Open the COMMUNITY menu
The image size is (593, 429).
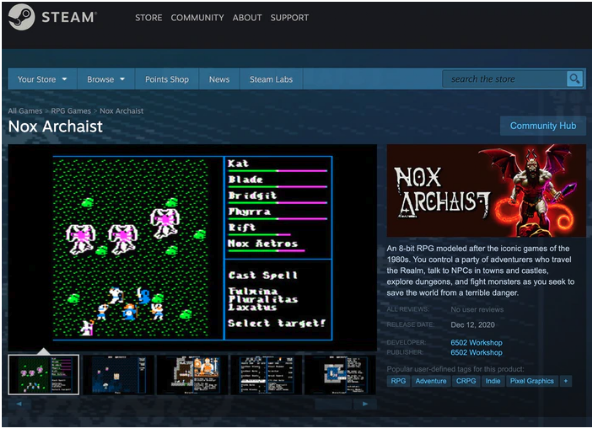(x=197, y=17)
